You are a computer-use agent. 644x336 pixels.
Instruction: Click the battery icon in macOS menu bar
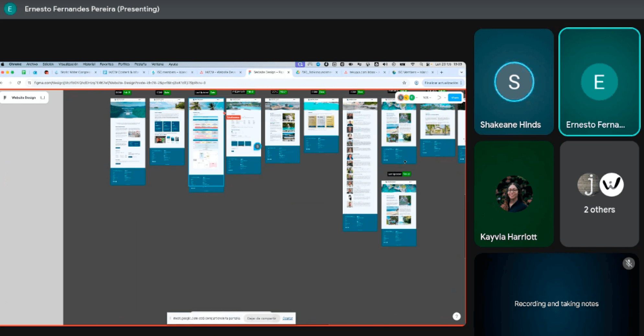pos(403,64)
